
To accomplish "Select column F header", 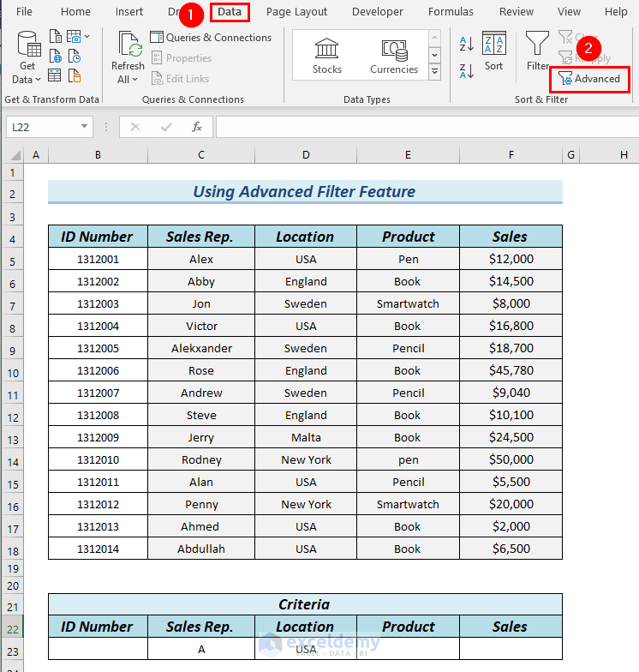I will (x=511, y=154).
